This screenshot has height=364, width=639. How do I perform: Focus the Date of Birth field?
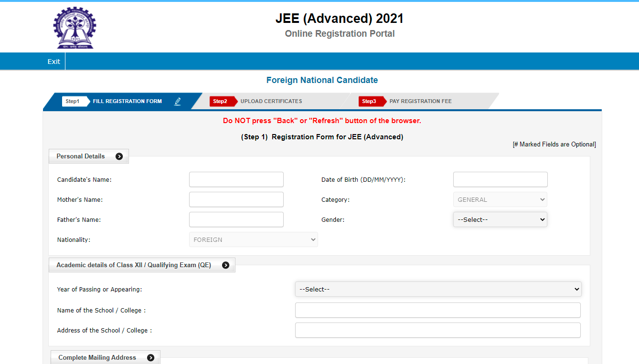point(500,179)
